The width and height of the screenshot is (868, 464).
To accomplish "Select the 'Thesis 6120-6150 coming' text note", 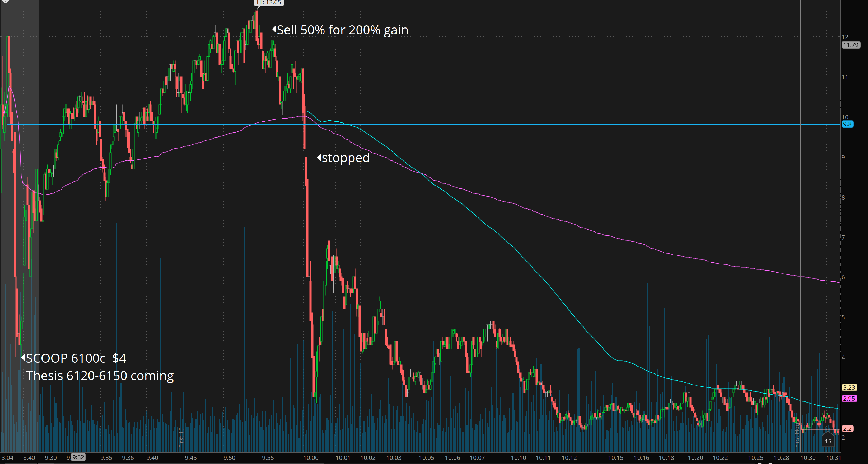I will pos(100,375).
